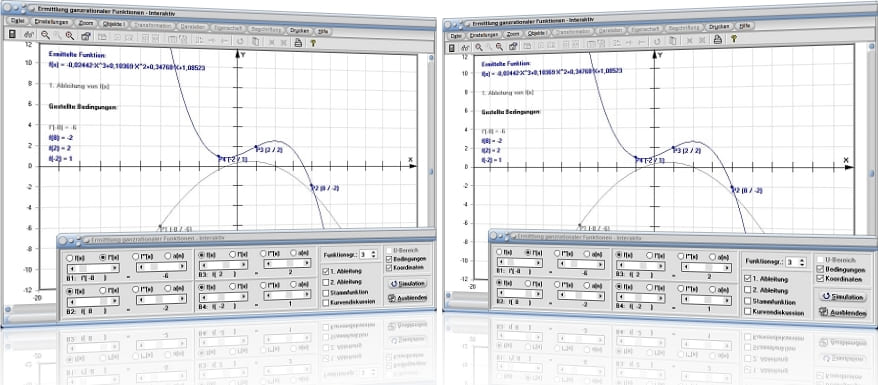The height and width of the screenshot is (385, 878).
Task: Click the yellow help icon in right window toolbar
Action: point(733,39)
